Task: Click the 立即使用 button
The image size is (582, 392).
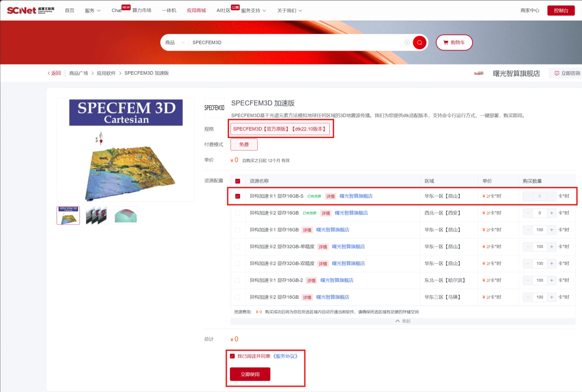Action: pos(250,374)
